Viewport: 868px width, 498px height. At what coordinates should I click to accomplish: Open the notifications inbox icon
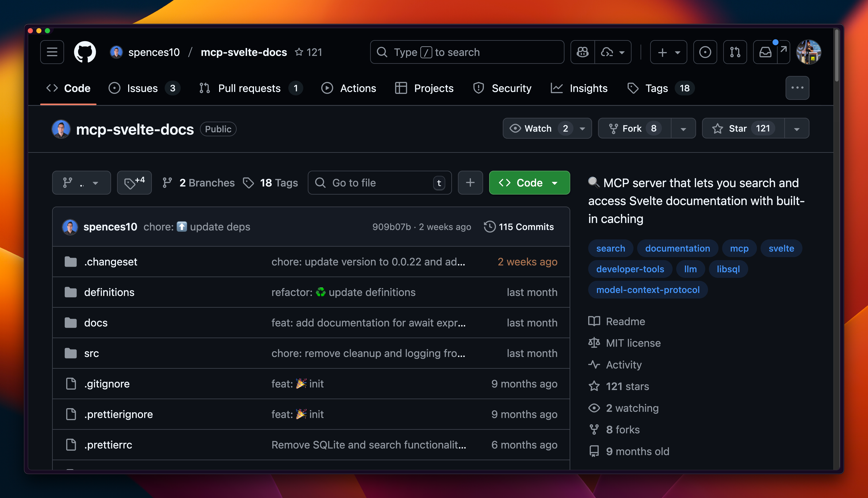point(765,52)
